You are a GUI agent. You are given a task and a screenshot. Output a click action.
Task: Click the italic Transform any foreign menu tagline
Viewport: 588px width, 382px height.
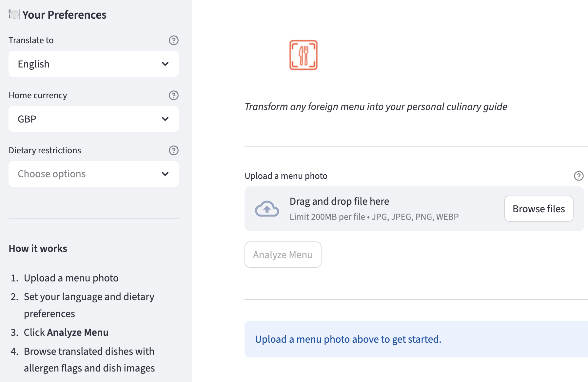[376, 107]
